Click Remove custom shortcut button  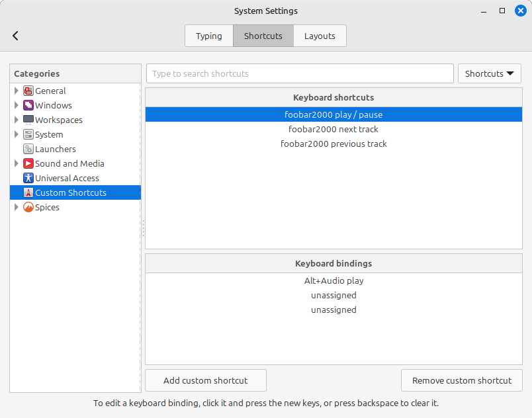(462, 380)
